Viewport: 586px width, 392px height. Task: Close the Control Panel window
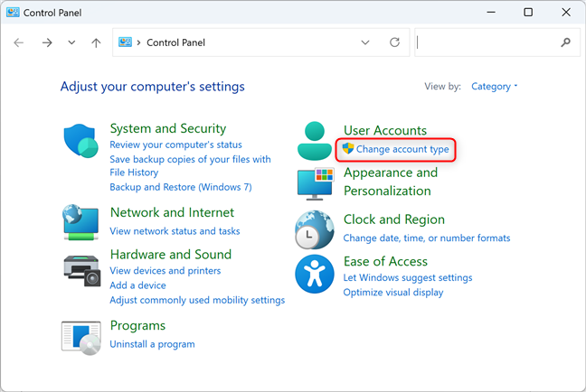[566, 13]
